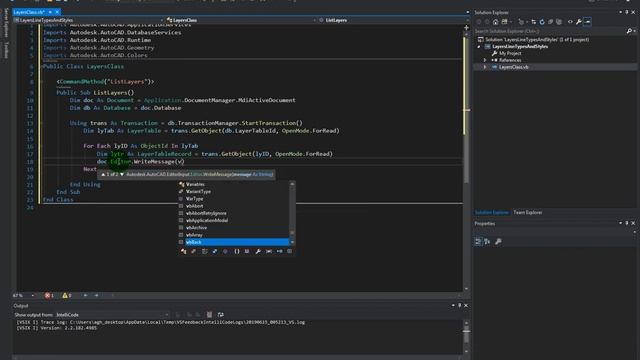Open the Server Explorer side tab
The image size is (640, 360).
coord(6,23)
